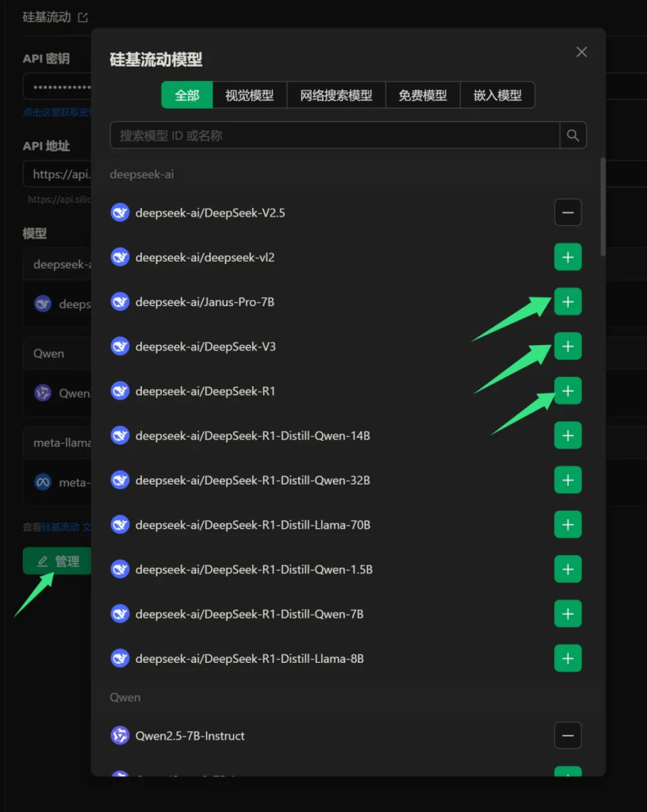Viewport: 647px width, 812px height.
Task: Focus the 搜索模型 ID 或名称 search field
Action: [335, 135]
